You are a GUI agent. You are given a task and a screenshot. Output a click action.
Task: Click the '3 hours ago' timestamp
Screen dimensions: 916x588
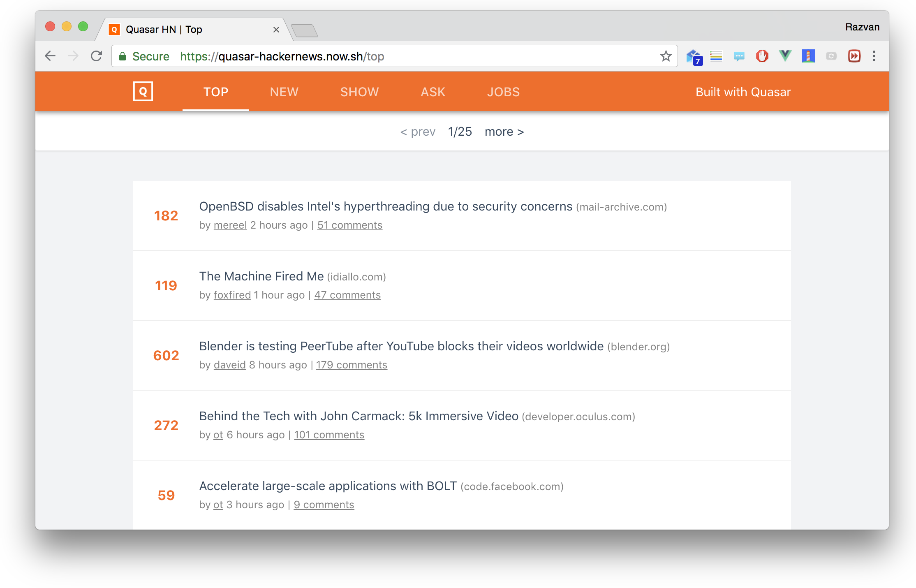click(x=255, y=505)
